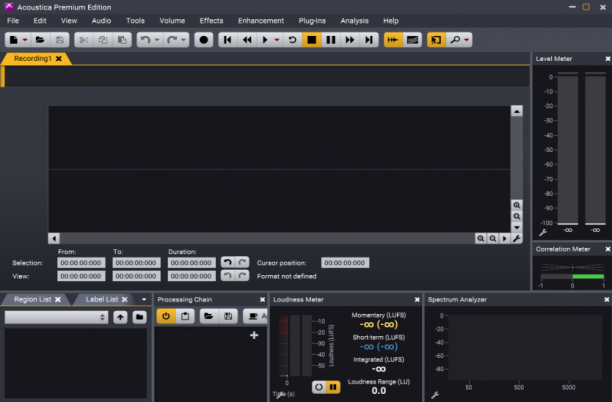Expand the undo history dropdown arrow
612x402 pixels.
[157, 40]
